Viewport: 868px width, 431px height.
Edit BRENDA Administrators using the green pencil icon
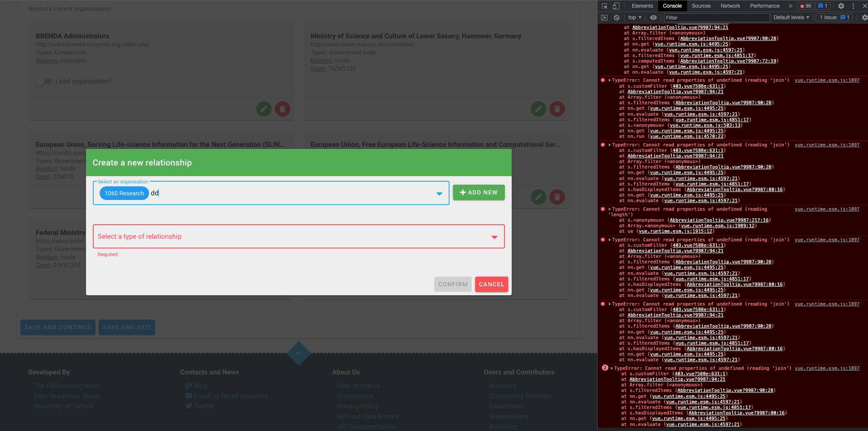coord(264,109)
